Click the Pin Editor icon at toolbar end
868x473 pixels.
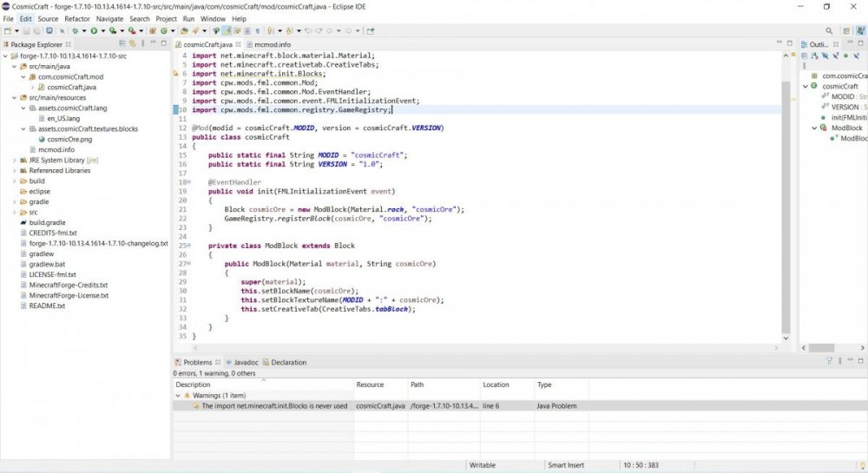tap(370, 31)
